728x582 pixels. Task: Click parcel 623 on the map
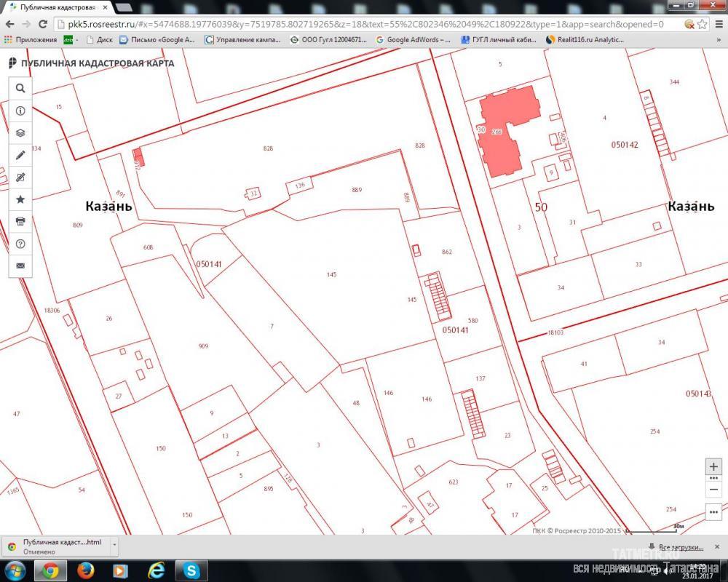453,482
